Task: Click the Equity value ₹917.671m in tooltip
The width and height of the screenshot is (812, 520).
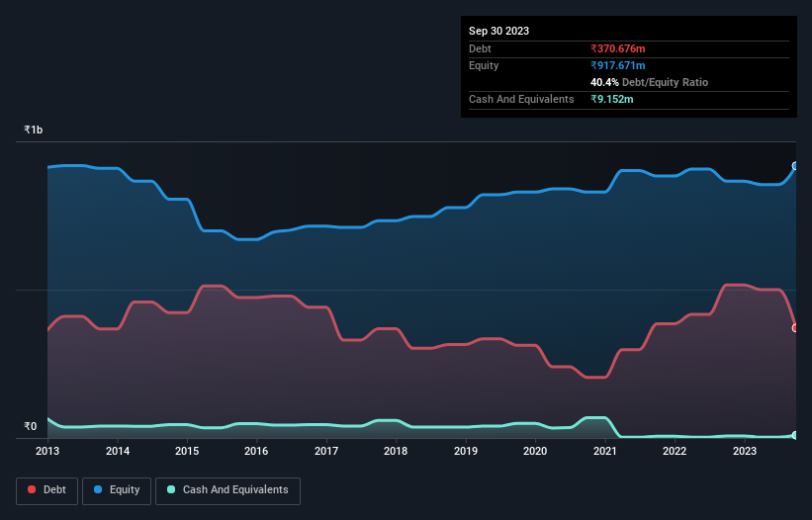Action: 618,65
